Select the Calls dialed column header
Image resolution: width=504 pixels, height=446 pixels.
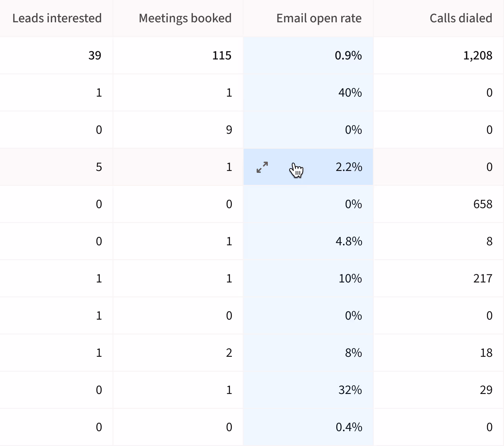point(461,18)
